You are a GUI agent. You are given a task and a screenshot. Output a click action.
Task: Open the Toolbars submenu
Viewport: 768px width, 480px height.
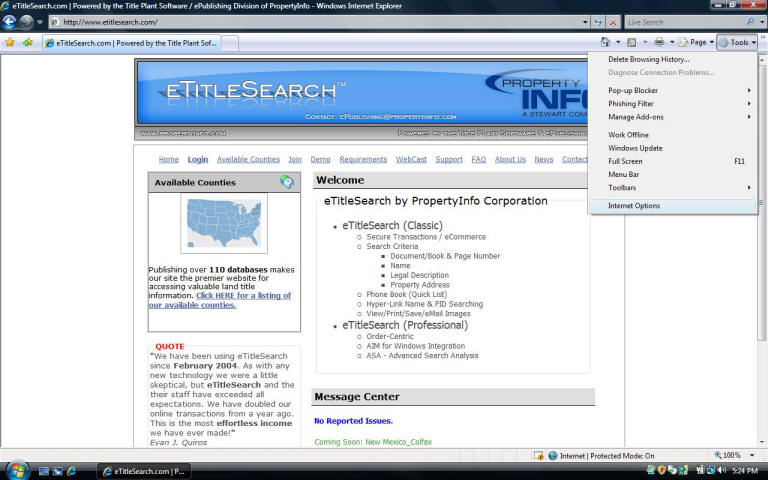coord(672,188)
